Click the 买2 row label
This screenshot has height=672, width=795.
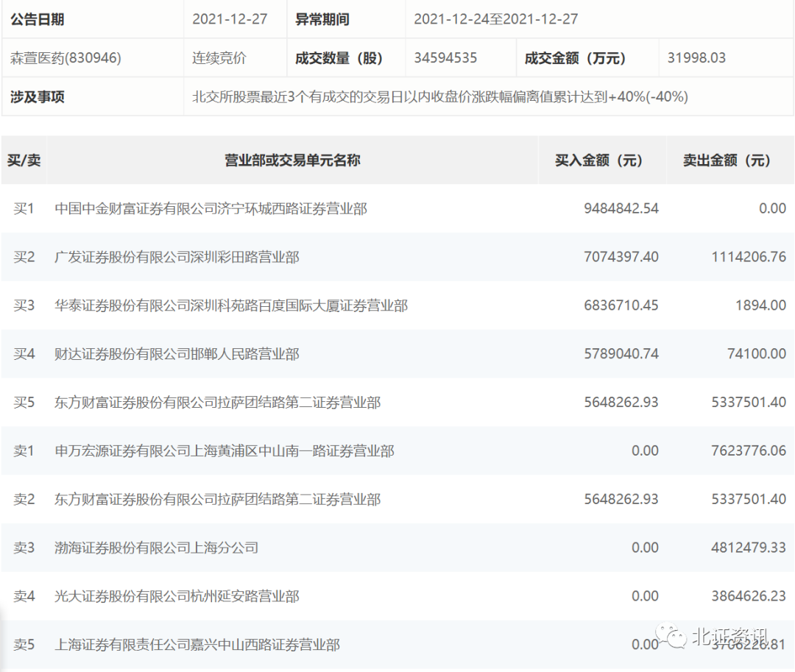click(24, 257)
